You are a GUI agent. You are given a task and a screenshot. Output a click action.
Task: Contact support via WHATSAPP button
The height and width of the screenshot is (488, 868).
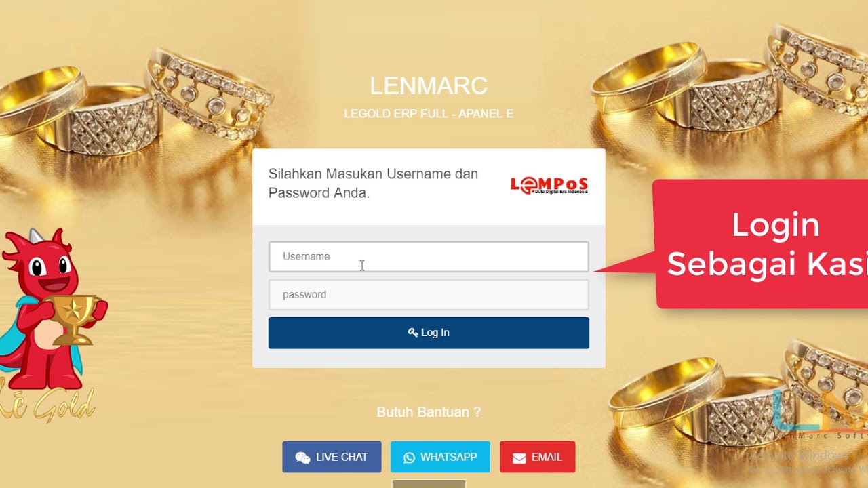[x=440, y=457]
